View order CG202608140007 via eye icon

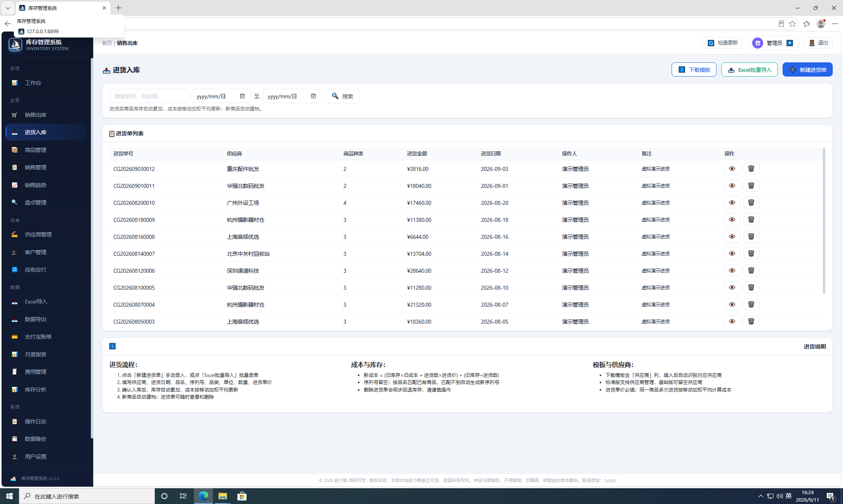pyautogui.click(x=732, y=253)
